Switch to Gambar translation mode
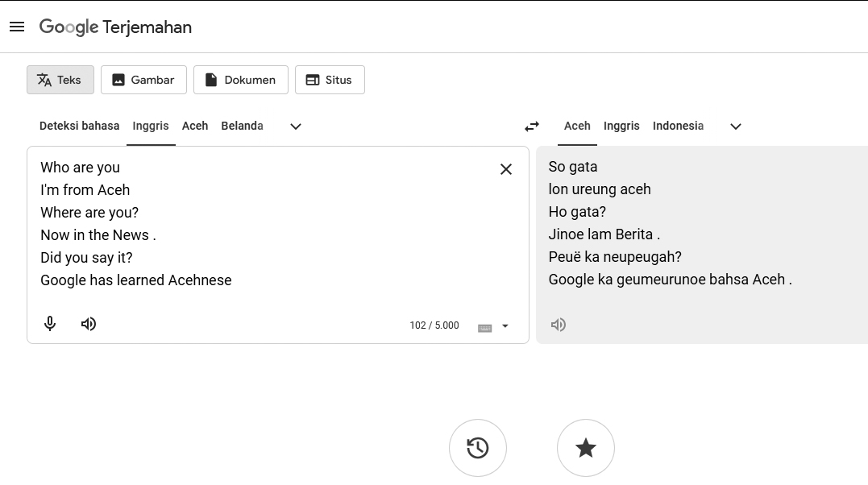This screenshot has height=485, width=868. coord(143,80)
